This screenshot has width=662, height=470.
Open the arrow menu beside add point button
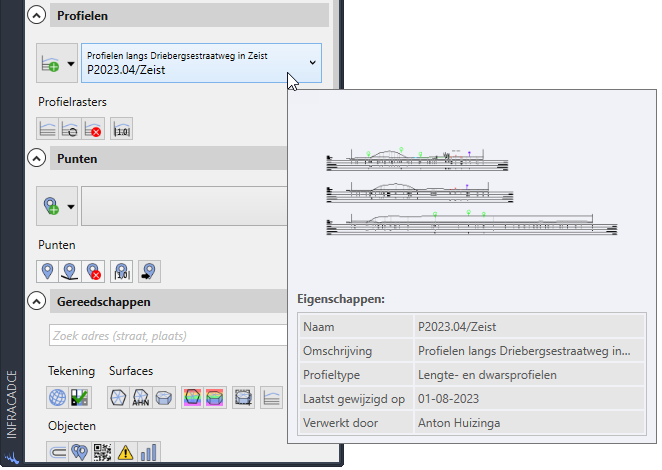click(70, 207)
